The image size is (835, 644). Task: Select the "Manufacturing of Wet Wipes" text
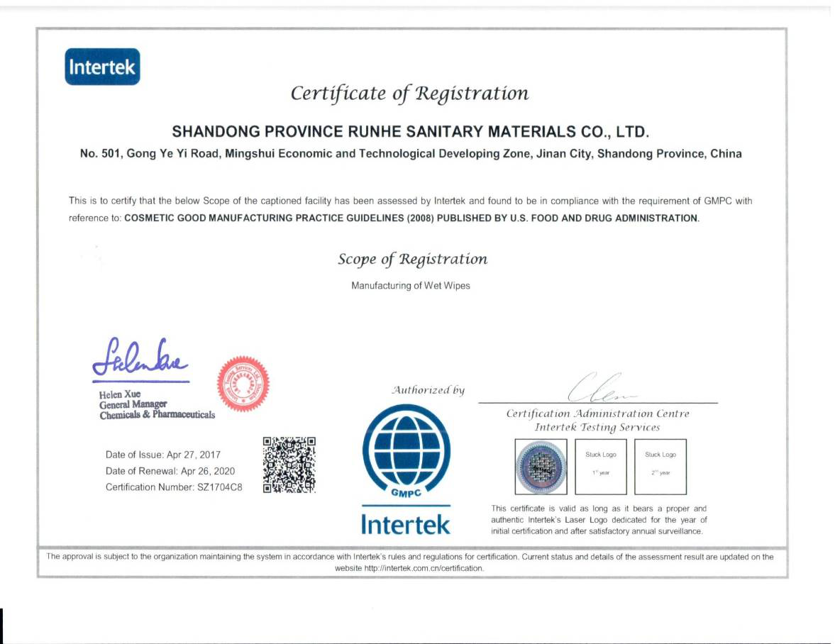(x=411, y=286)
